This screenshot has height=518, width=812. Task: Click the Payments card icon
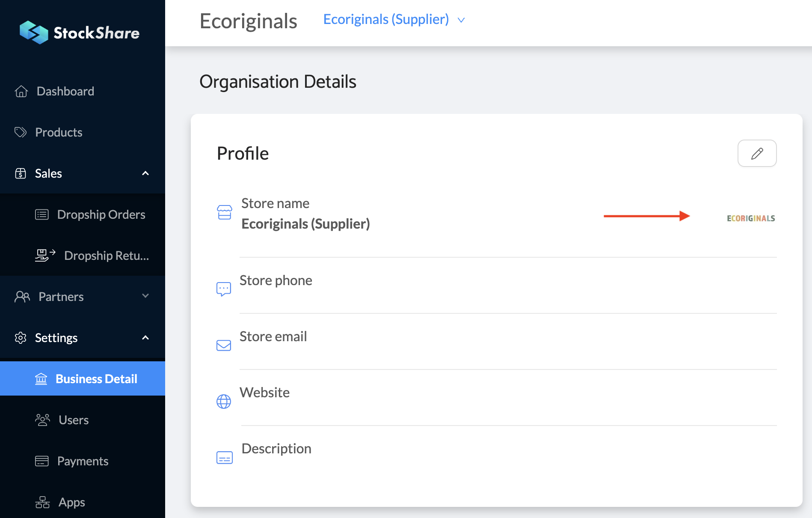pos(42,461)
